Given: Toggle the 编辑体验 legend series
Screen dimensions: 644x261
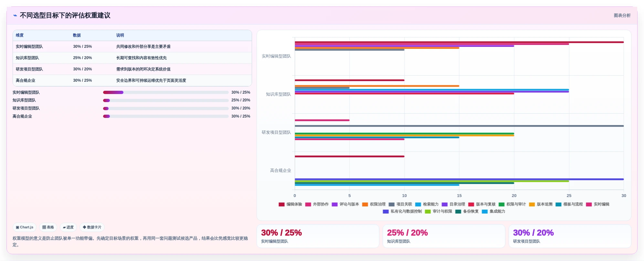Looking at the screenshot, I should [x=290, y=204].
